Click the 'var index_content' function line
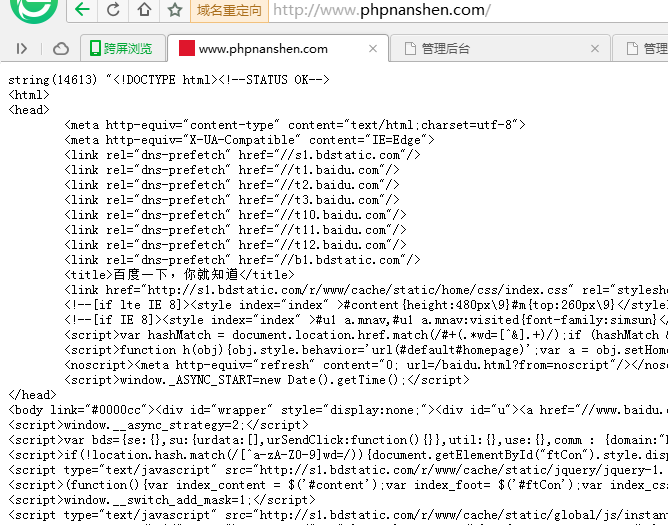 pyautogui.click(x=338, y=485)
